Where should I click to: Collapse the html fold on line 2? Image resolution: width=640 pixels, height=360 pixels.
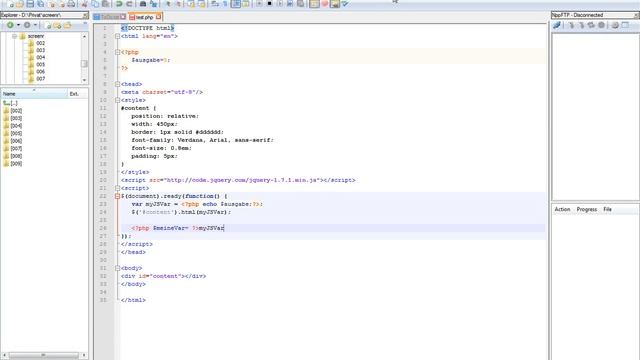click(118, 36)
